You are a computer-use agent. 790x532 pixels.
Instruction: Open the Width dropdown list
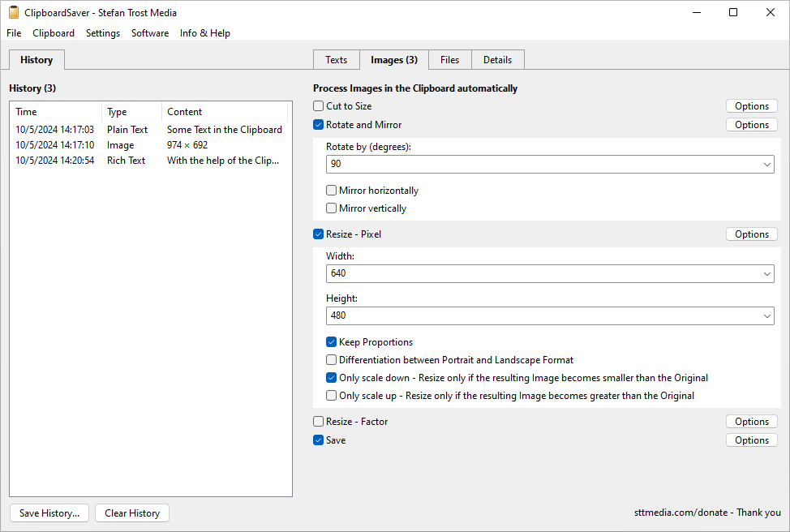click(x=766, y=274)
